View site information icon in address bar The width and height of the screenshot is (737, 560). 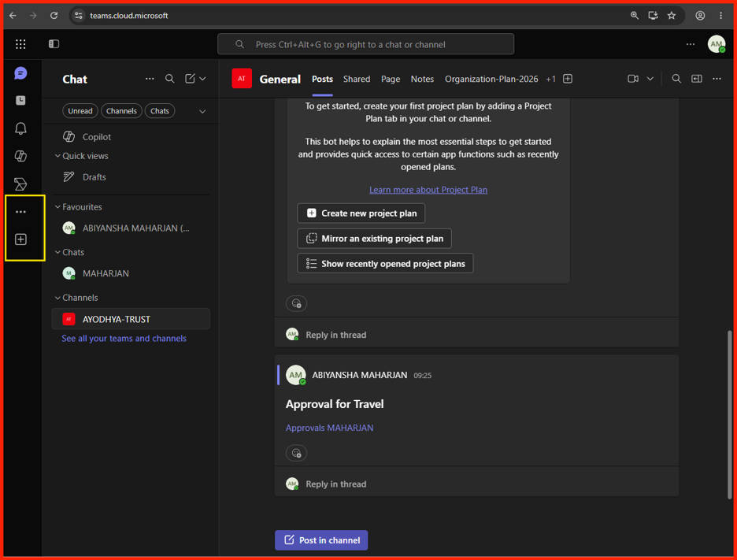pyautogui.click(x=79, y=16)
